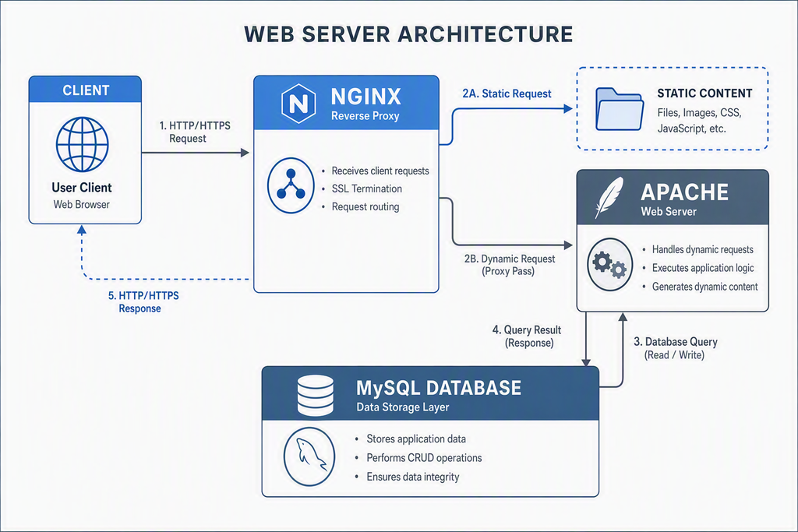Click the 'SSL Termination' bullet
The width and height of the screenshot is (798, 532).
tap(367, 188)
